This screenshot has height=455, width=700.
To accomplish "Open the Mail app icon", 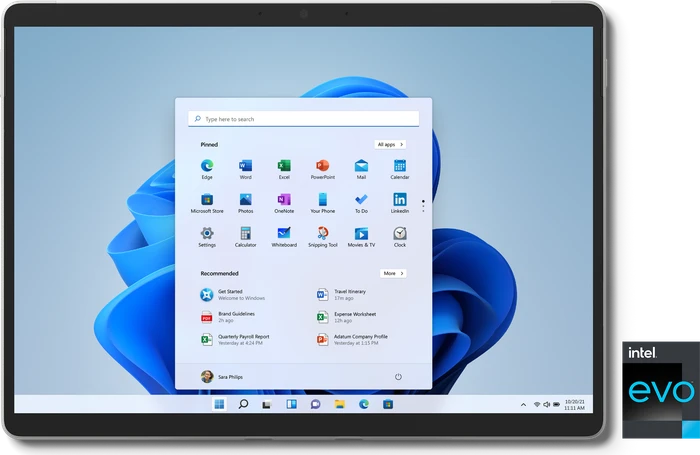I will click(x=361, y=169).
